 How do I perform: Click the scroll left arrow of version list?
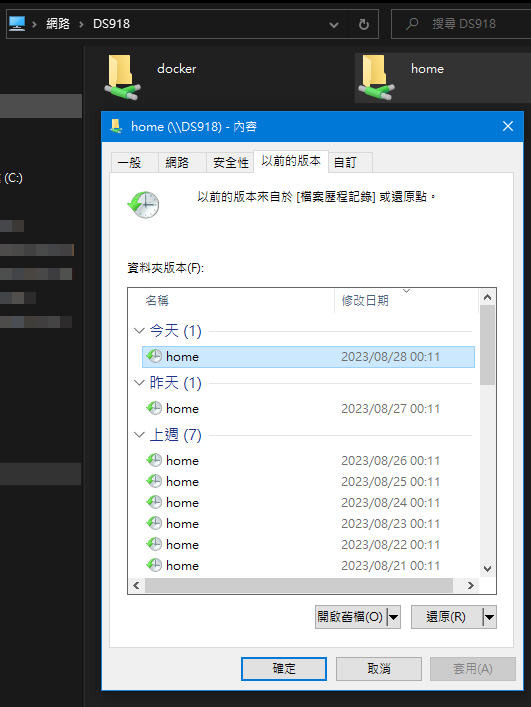pyautogui.click(x=137, y=585)
